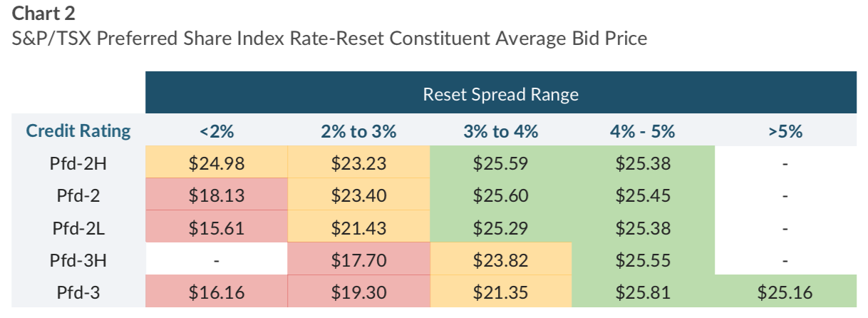Select the Pfd-3 row label
Image resolution: width=868 pixels, height=318 pixels.
pos(78,292)
